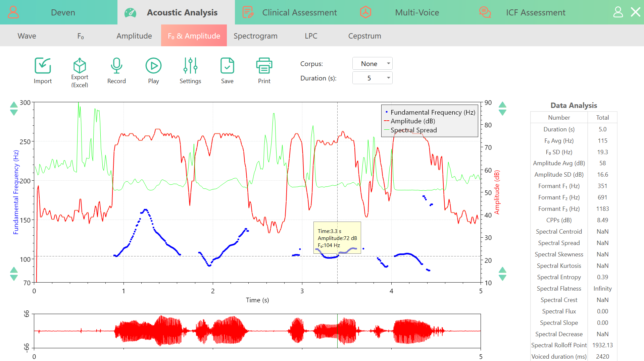Start recording with the microphone icon
This screenshot has height=361, width=644.
click(116, 66)
